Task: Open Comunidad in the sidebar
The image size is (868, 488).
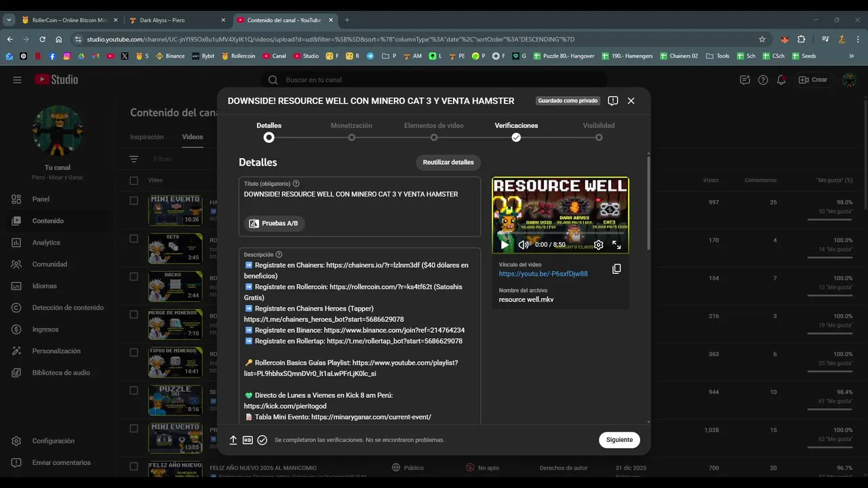Action: [58, 264]
